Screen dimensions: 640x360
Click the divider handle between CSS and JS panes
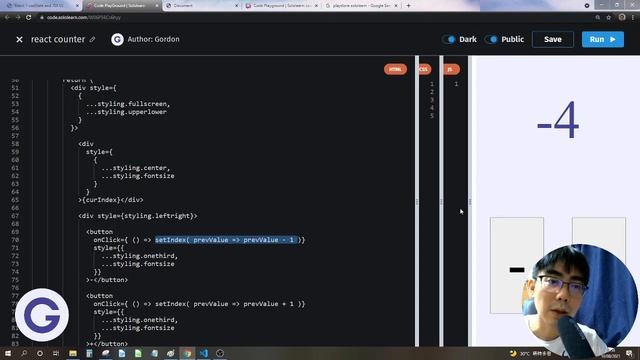(x=441, y=202)
